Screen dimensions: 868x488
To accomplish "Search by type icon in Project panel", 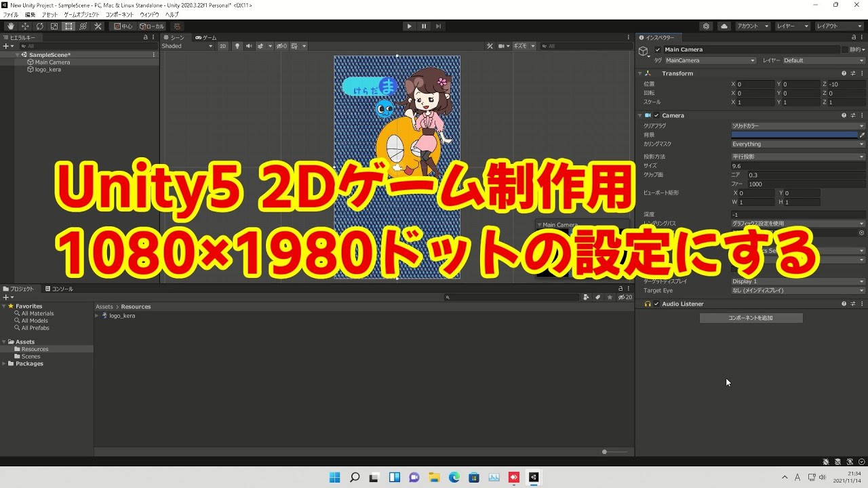I will tap(586, 297).
